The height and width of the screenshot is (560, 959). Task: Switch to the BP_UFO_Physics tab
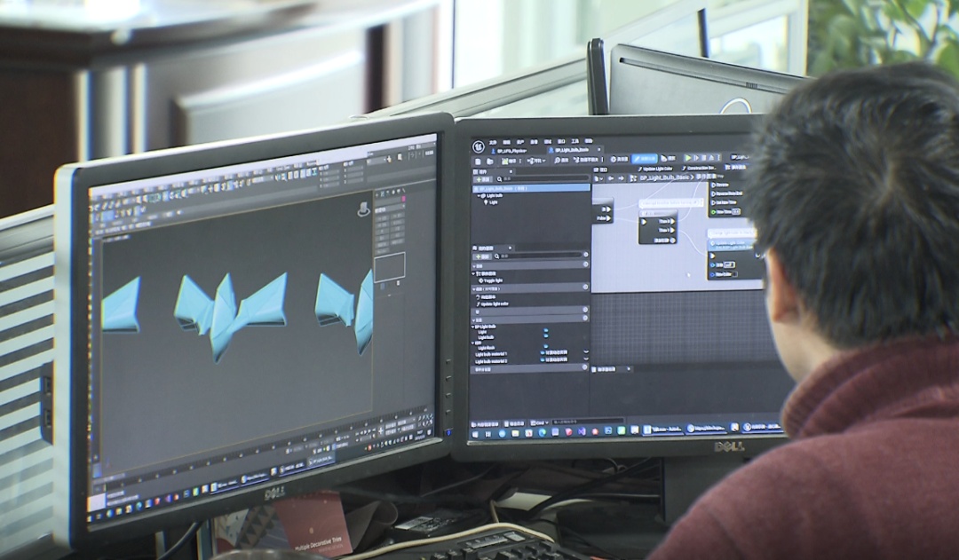pos(509,151)
